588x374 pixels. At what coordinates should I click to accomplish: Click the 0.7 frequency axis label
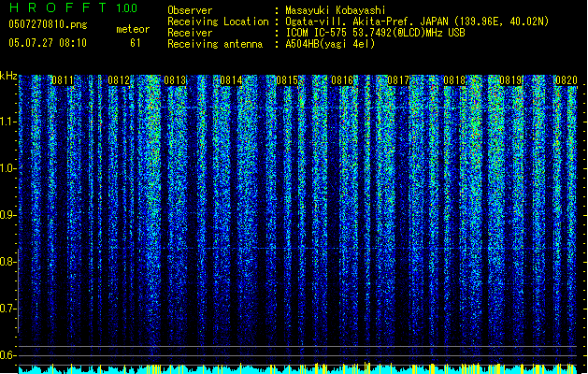[7, 309]
